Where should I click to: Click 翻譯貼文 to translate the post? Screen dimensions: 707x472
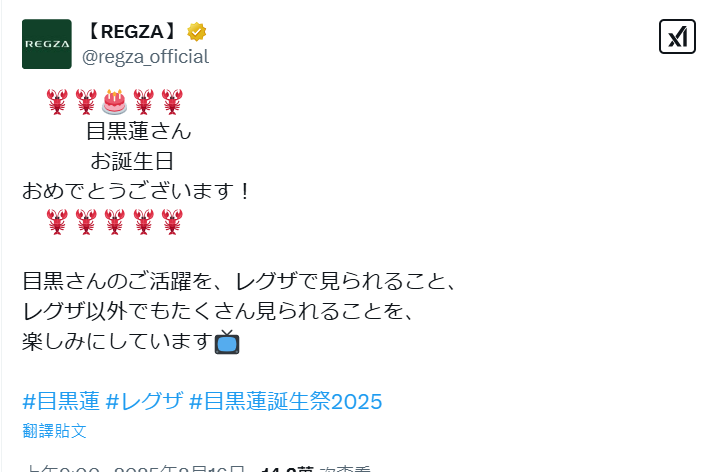tap(54, 431)
